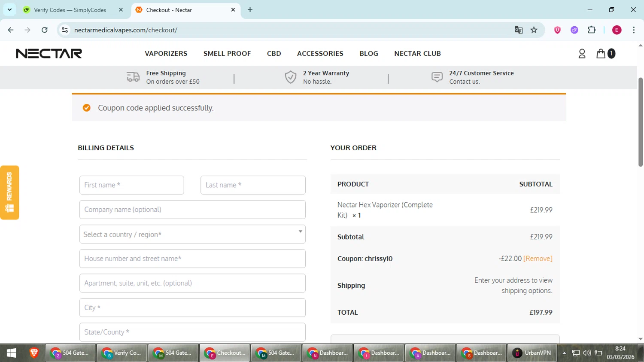Click the page vertical scrollbar

coord(641,122)
